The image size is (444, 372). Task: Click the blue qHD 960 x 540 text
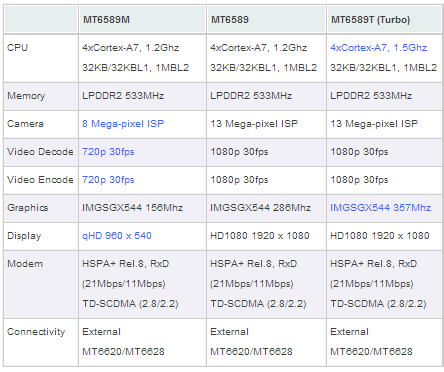pyautogui.click(x=117, y=236)
